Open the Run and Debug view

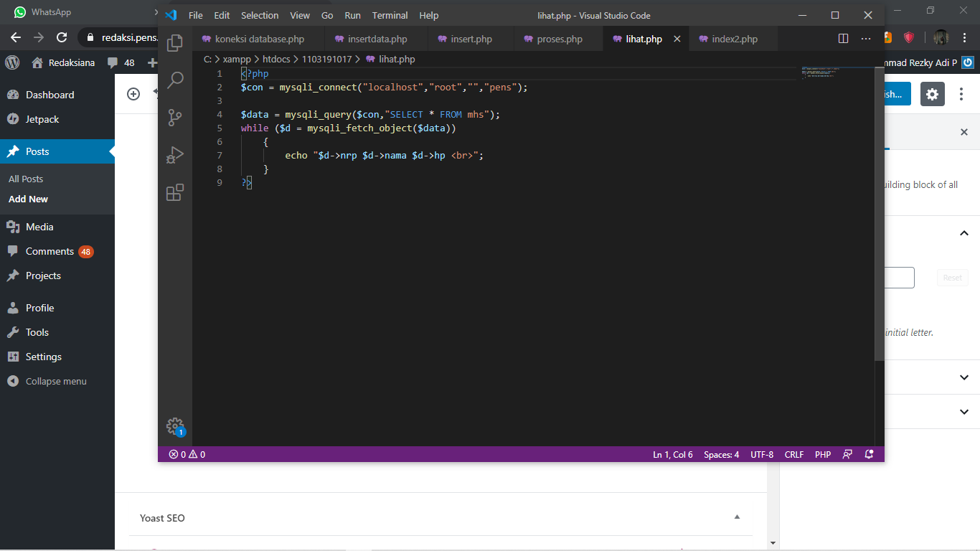click(x=175, y=155)
